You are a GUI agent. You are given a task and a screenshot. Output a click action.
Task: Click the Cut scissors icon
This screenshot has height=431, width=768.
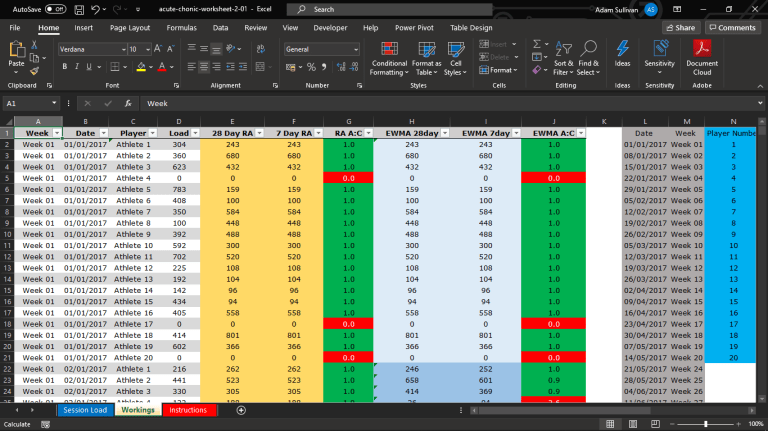(x=34, y=45)
